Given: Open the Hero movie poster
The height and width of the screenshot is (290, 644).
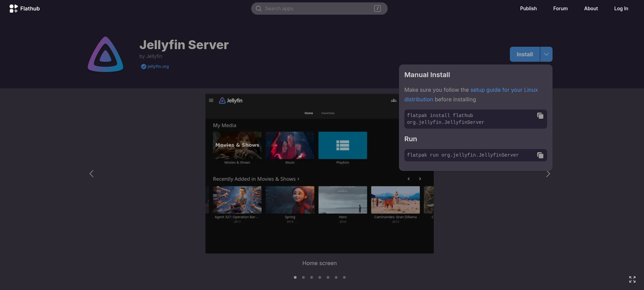Looking at the screenshot, I should click(343, 200).
